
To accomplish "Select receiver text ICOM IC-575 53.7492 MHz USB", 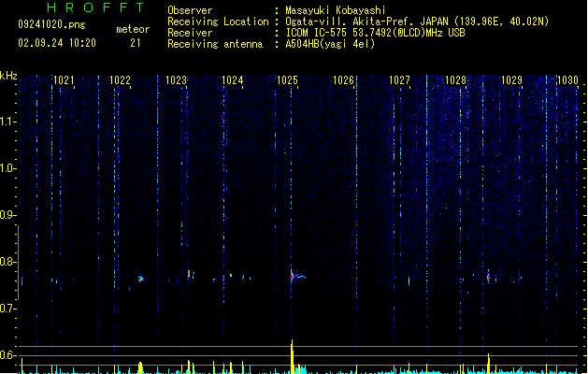I will [375, 33].
